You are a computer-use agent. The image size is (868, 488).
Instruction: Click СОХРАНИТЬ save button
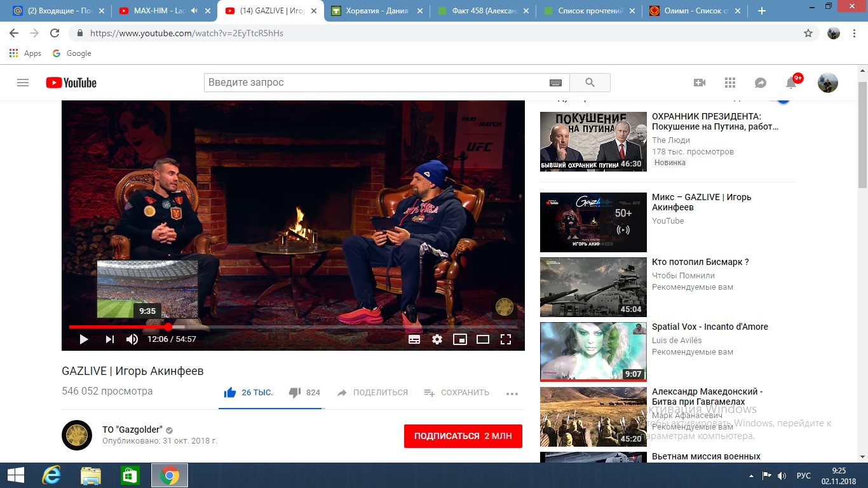click(x=457, y=393)
